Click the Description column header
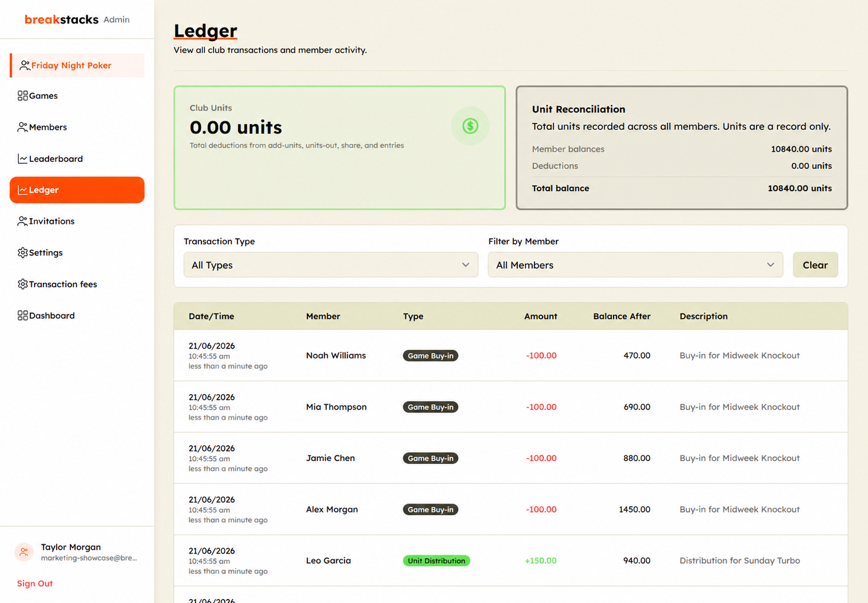Image resolution: width=868 pixels, height=603 pixels. click(x=704, y=316)
